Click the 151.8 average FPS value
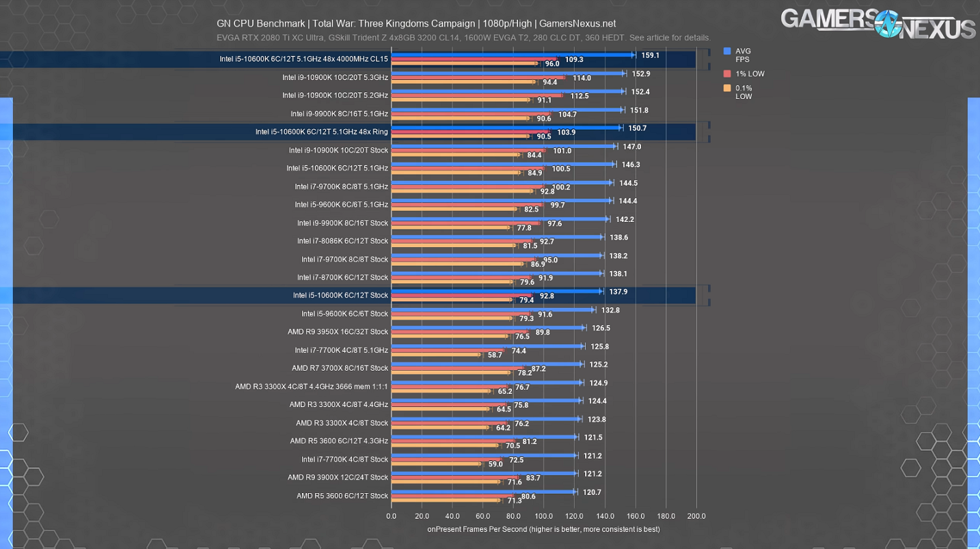Screen dimensions: 980x549 pos(639,110)
